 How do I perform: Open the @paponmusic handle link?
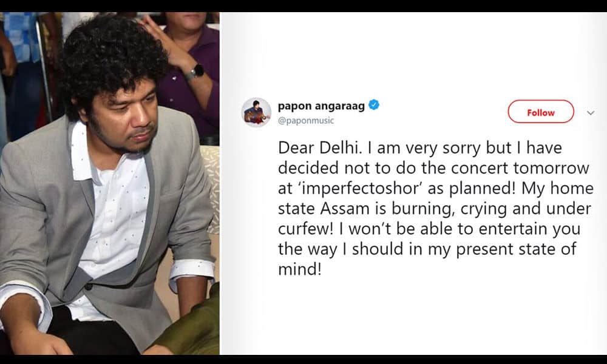306,120
